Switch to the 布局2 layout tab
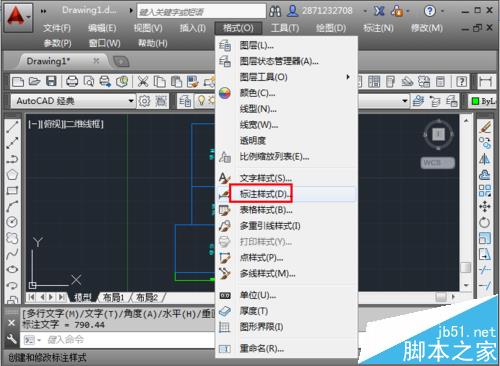The height and width of the screenshot is (366, 500). tap(147, 297)
